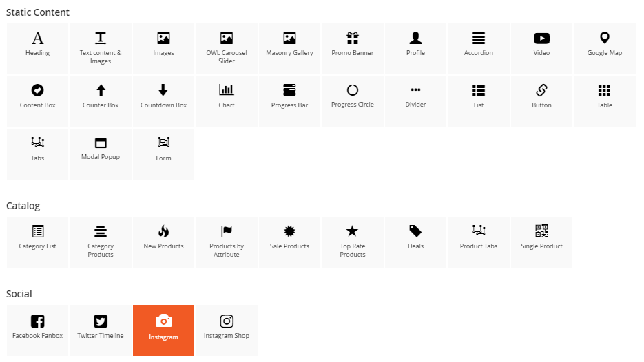Add a Chart element
Screen dimensions: 644x362
click(227, 100)
